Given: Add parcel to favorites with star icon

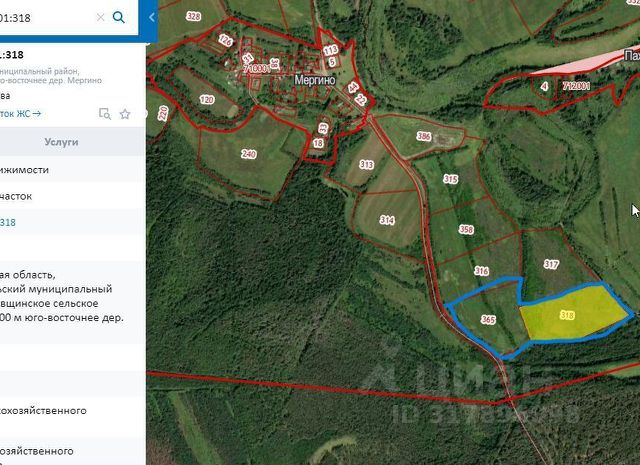Looking at the screenshot, I should (x=125, y=114).
